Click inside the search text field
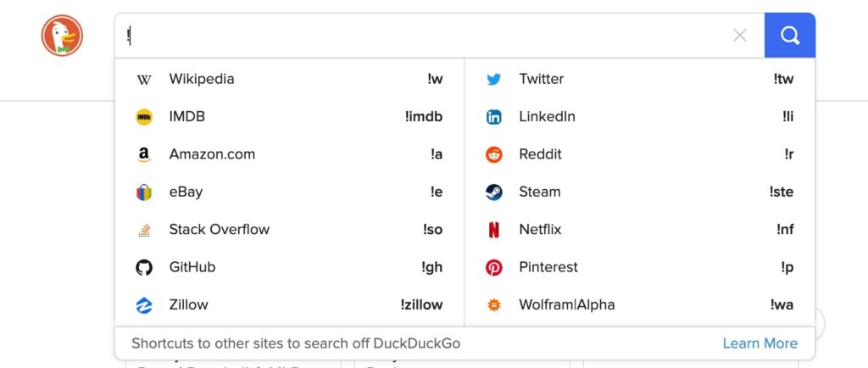 [x=424, y=36]
